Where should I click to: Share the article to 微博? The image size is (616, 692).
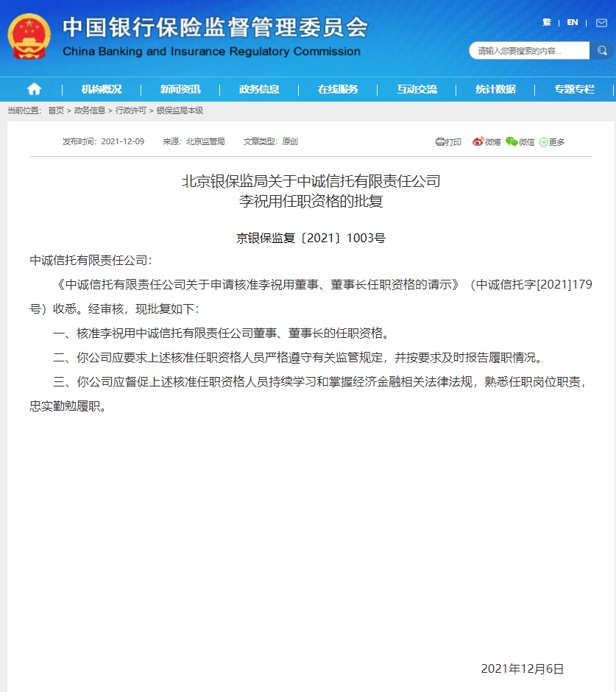486,141
